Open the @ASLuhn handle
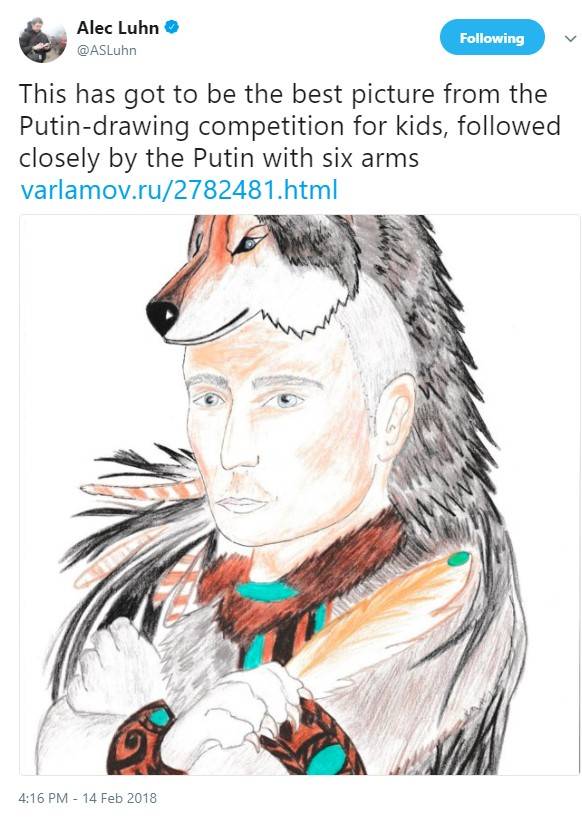The width and height of the screenshot is (582, 818). pyautogui.click(x=107, y=51)
